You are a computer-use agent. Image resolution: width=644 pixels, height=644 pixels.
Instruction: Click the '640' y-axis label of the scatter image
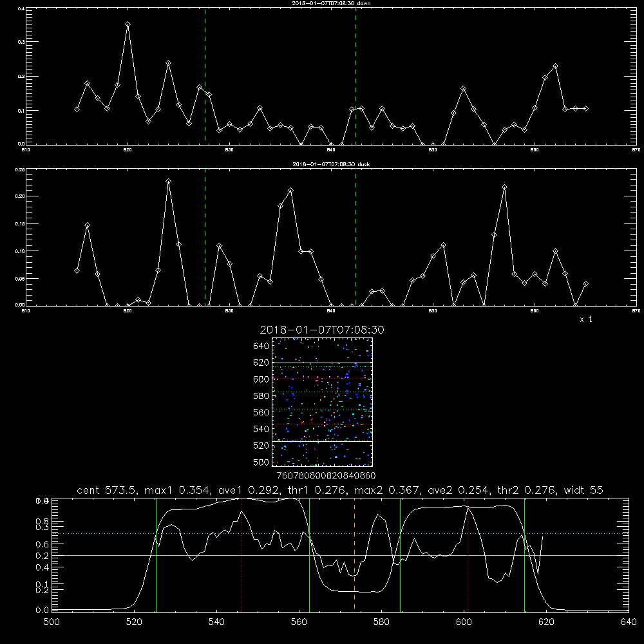tap(261, 346)
